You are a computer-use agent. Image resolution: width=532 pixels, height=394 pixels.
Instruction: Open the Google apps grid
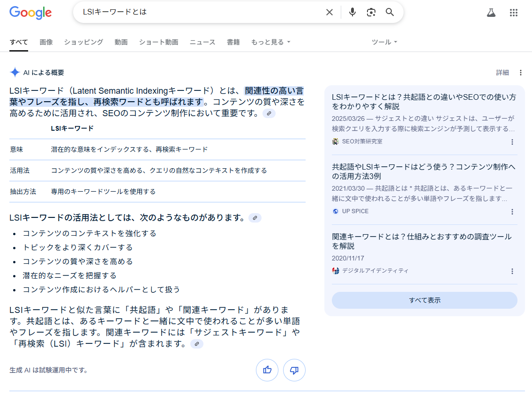click(x=514, y=13)
